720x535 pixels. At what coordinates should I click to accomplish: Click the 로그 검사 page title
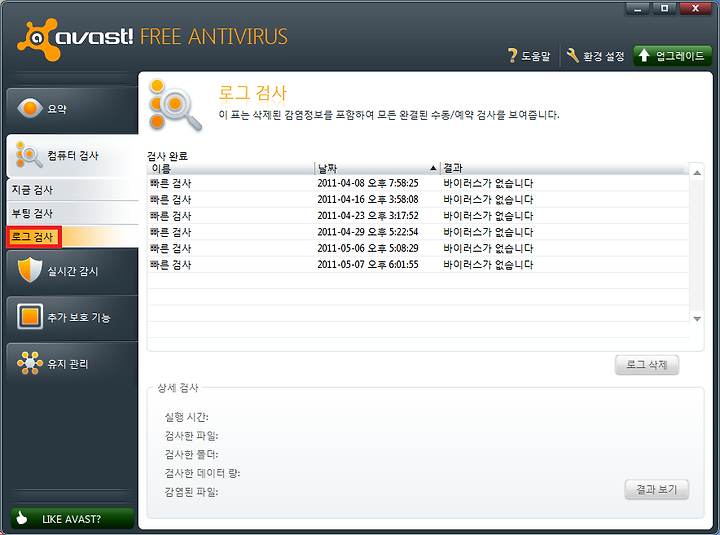coord(253,93)
